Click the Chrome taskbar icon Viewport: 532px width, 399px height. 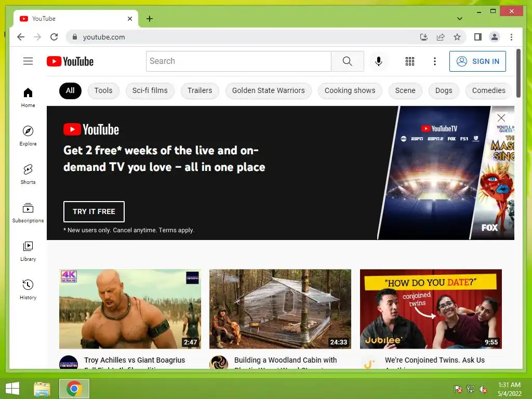click(74, 389)
